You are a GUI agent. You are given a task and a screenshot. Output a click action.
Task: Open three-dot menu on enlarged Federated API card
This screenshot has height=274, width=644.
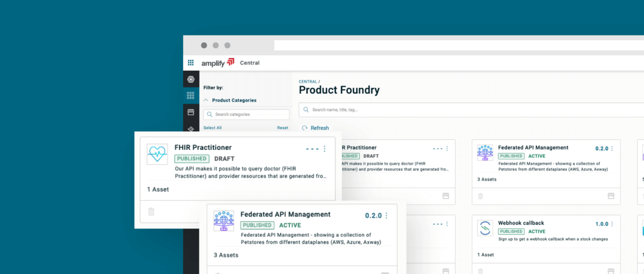(x=386, y=216)
